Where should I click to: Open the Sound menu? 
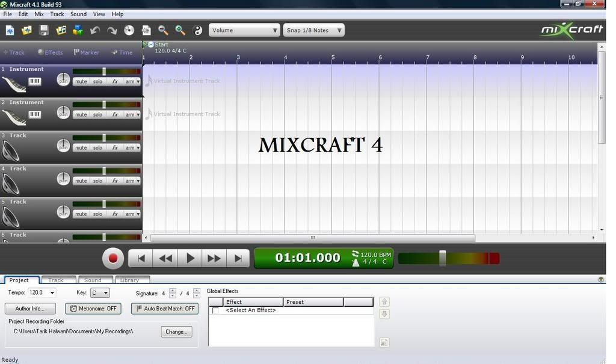(x=79, y=14)
